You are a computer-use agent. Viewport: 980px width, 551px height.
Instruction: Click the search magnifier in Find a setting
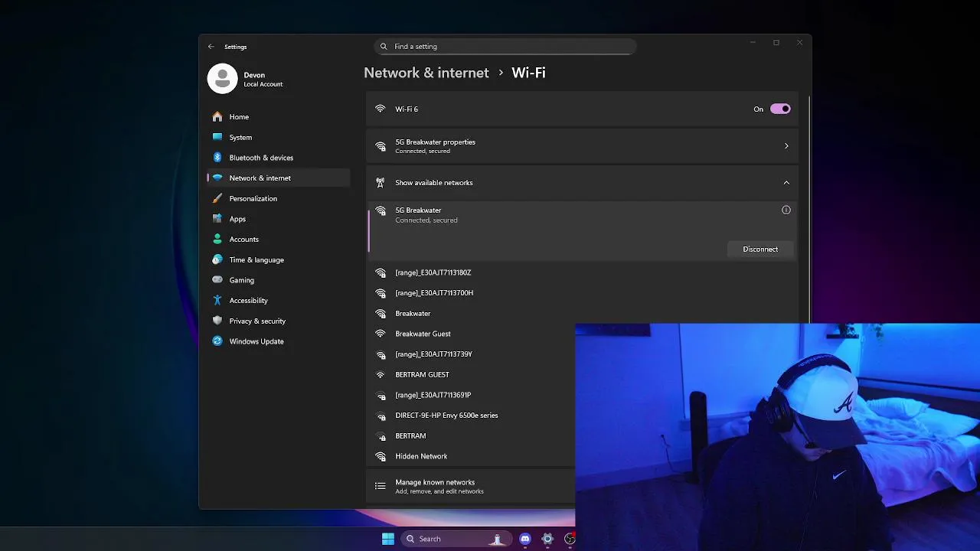click(x=384, y=47)
